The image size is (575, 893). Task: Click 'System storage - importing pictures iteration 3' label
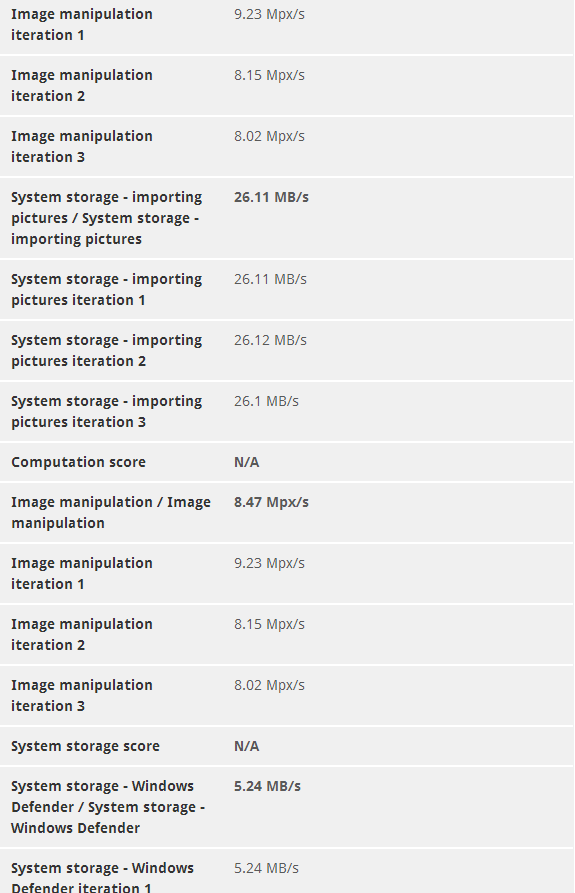(x=106, y=411)
